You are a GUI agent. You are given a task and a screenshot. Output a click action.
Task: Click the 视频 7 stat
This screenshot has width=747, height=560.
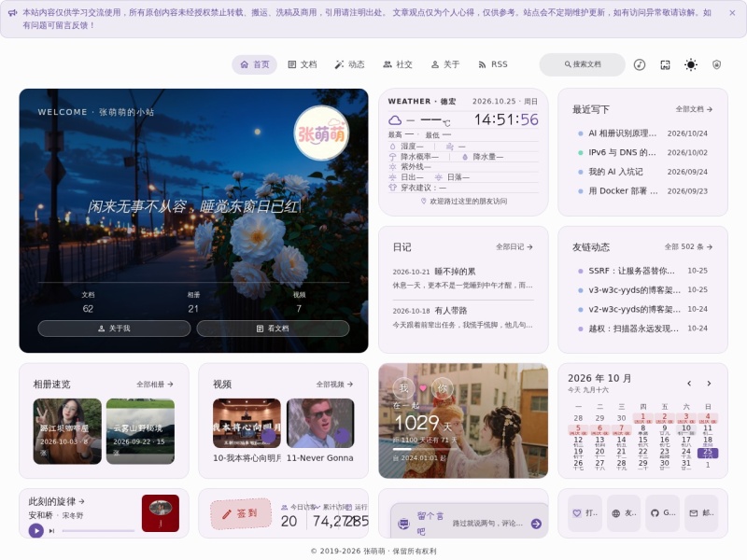point(299,301)
